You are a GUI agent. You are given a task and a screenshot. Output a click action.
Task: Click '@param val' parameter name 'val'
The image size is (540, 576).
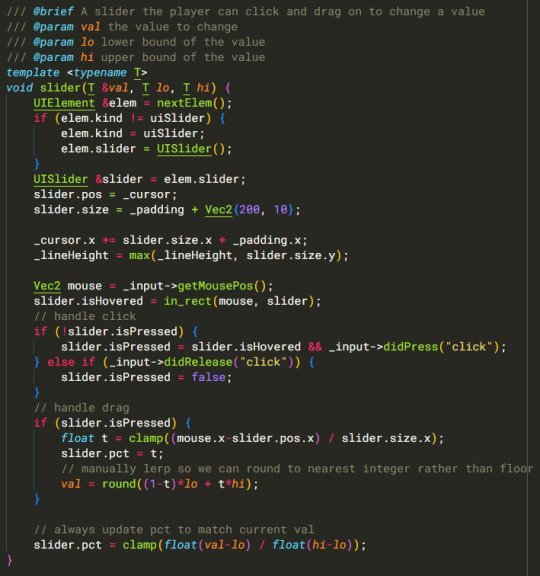[90, 27]
